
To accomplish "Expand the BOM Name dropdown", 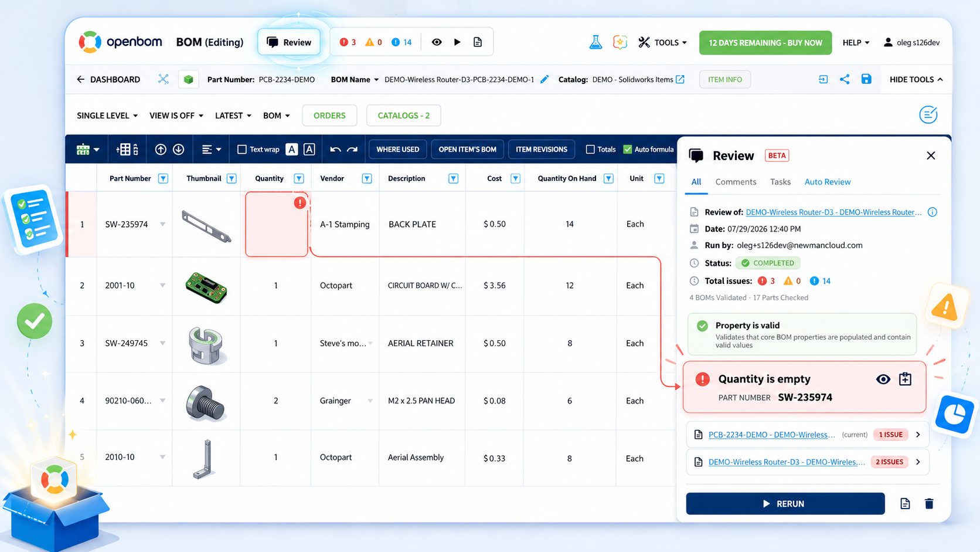I will [355, 79].
